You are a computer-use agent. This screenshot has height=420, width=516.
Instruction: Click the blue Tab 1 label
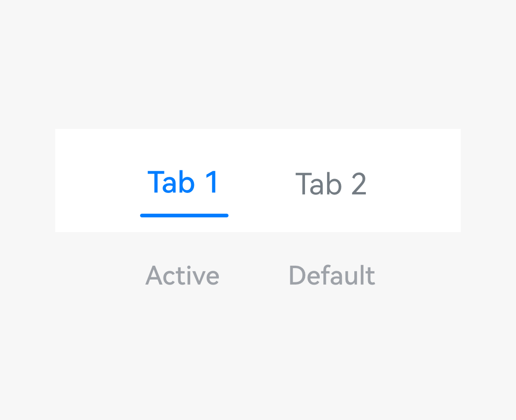(183, 182)
